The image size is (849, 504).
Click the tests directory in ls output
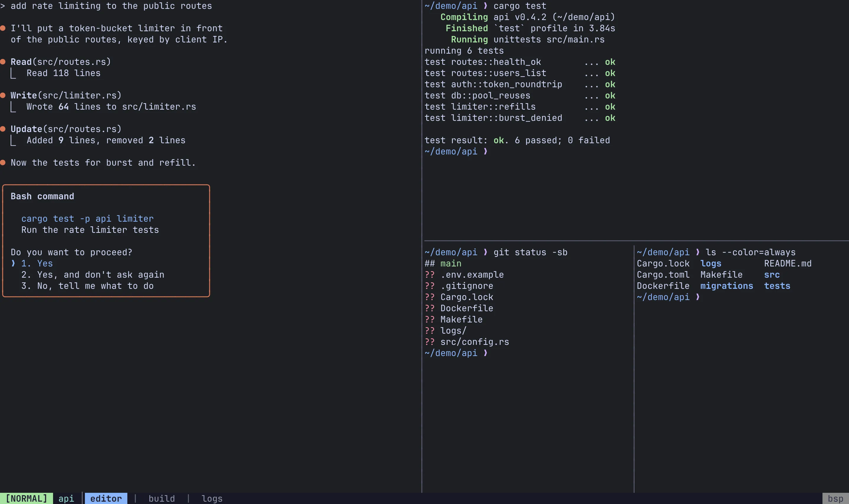pyautogui.click(x=777, y=286)
